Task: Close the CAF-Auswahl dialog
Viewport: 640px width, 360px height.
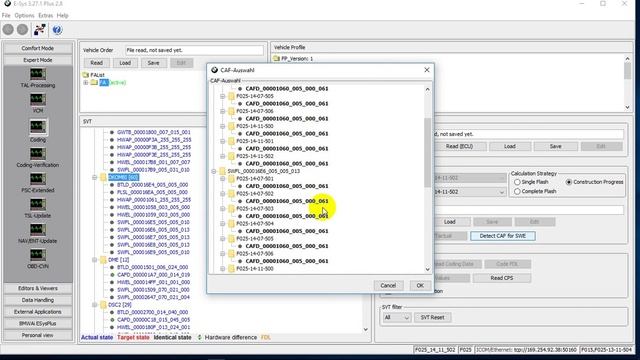Action: point(427,70)
